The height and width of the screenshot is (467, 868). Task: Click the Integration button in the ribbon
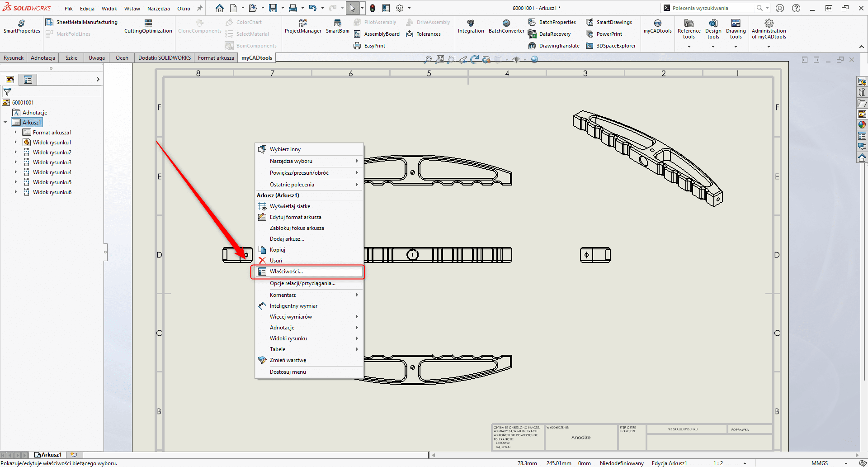click(471, 27)
